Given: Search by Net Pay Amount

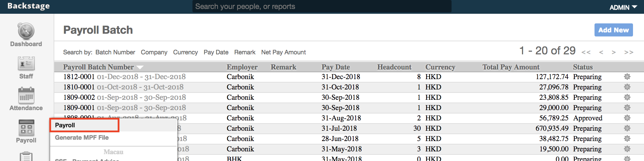Looking at the screenshot, I should tap(284, 52).
